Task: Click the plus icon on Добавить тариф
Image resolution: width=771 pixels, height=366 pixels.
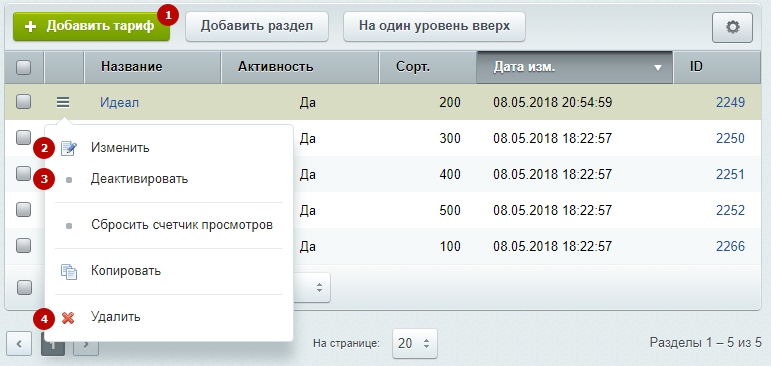Action: click(x=30, y=27)
